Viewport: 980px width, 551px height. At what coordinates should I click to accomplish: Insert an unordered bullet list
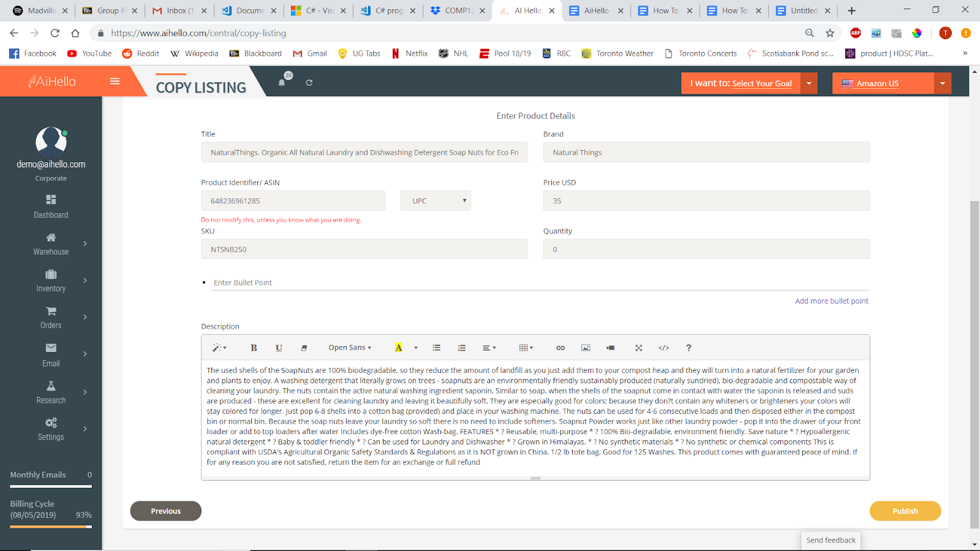click(437, 348)
